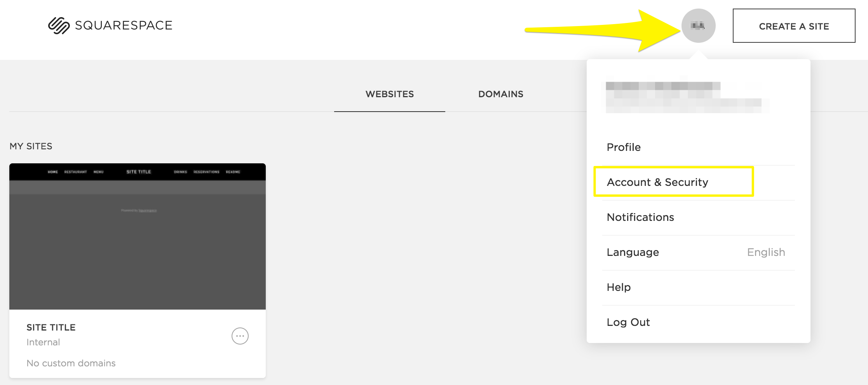868x385 pixels.
Task: Change the Language setting showing English
Action: pyautogui.click(x=698, y=252)
